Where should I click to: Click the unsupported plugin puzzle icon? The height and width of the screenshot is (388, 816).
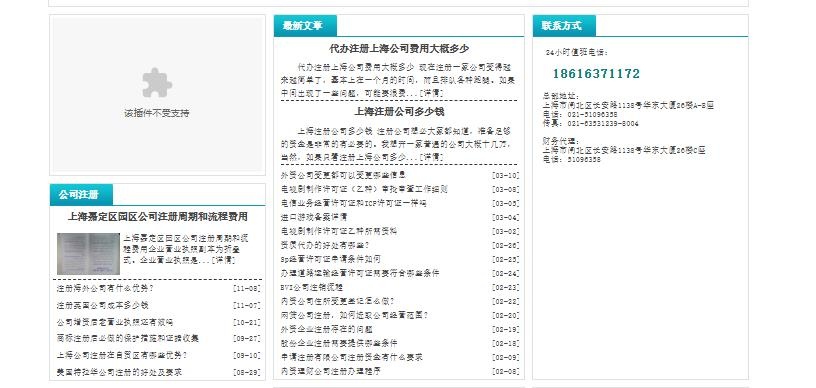[157, 83]
